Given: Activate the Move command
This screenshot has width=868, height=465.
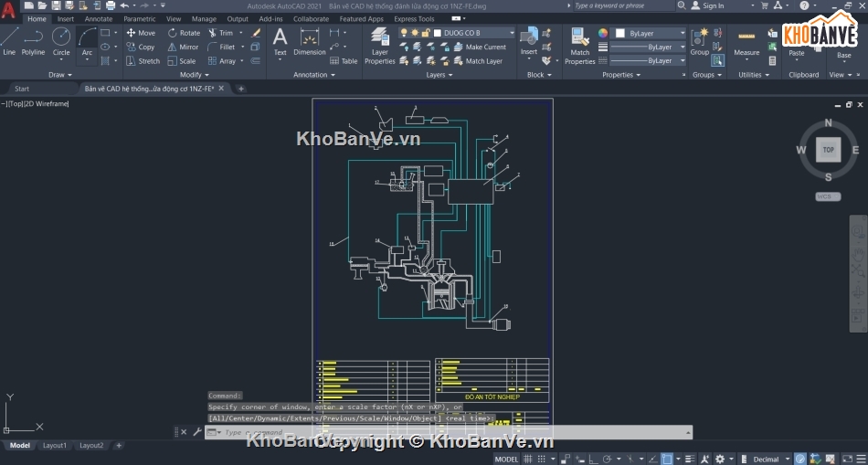Looking at the screenshot, I should pos(141,33).
